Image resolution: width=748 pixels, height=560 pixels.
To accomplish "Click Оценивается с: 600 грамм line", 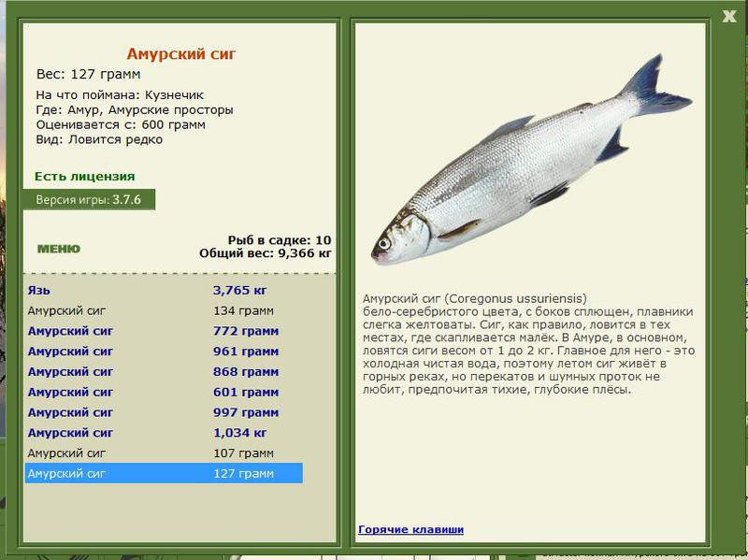I will click(x=121, y=124).
